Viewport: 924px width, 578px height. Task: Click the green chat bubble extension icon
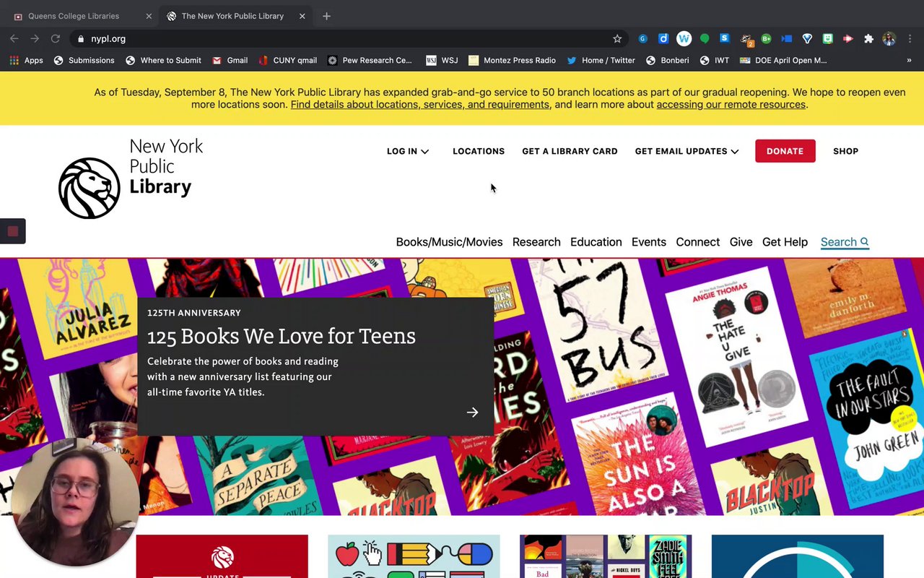tap(705, 38)
